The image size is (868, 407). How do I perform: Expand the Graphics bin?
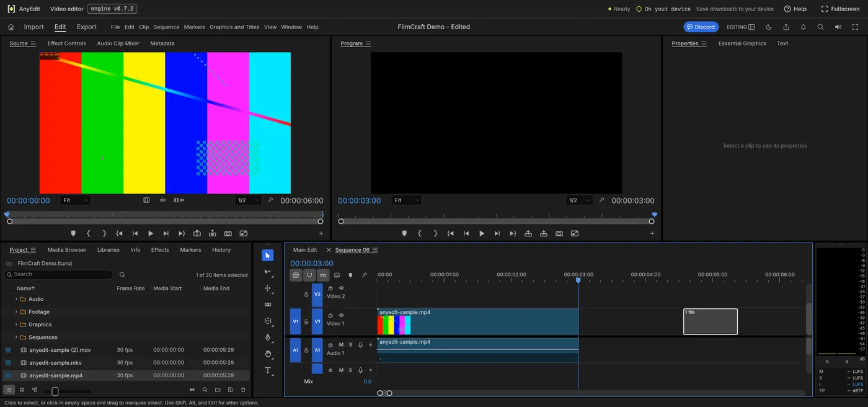tap(16, 324)
